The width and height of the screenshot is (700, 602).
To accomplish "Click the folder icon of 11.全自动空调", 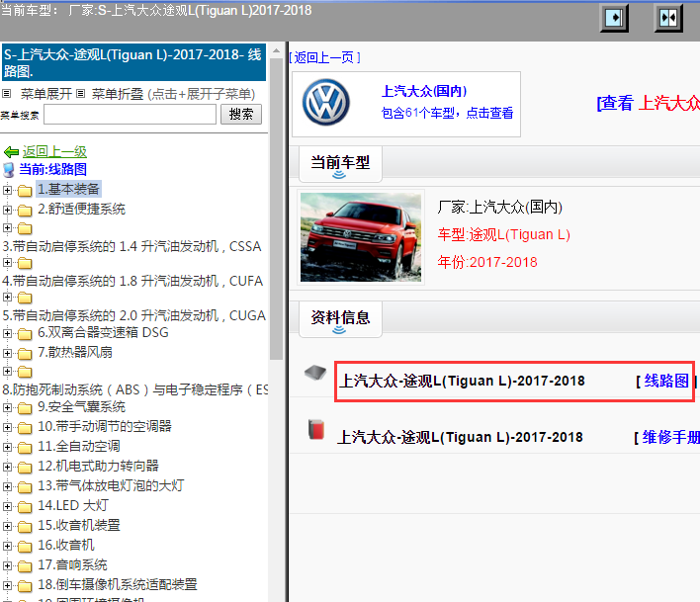I will [25, 447].
